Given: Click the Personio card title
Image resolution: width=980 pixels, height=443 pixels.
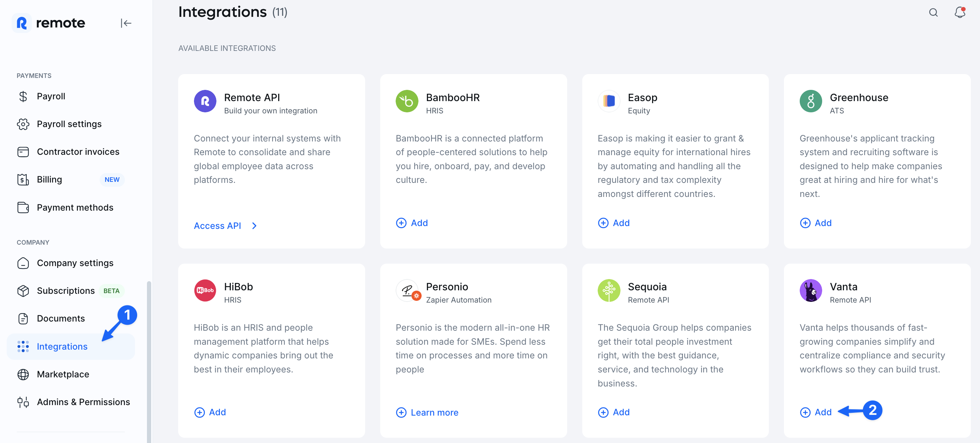Looking at the screenshot, I should click(x=447, y=286).
